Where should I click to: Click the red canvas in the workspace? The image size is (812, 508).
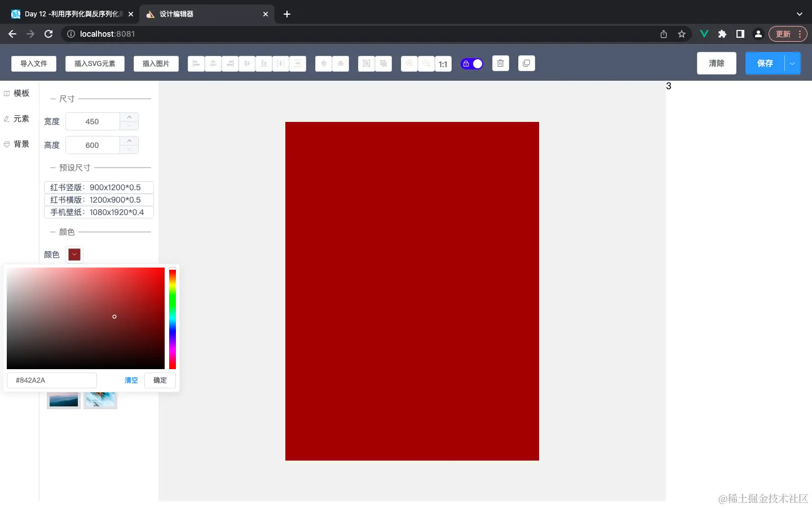412,291
